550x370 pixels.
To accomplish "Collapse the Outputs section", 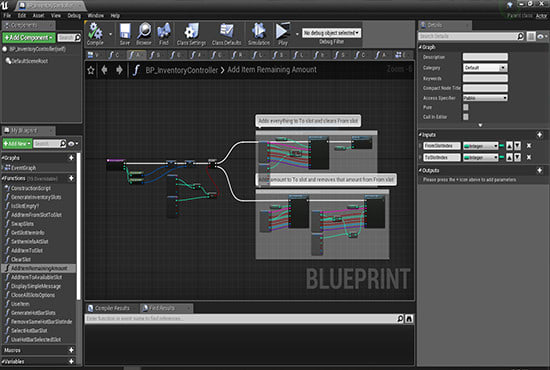I will pos(421,170).
